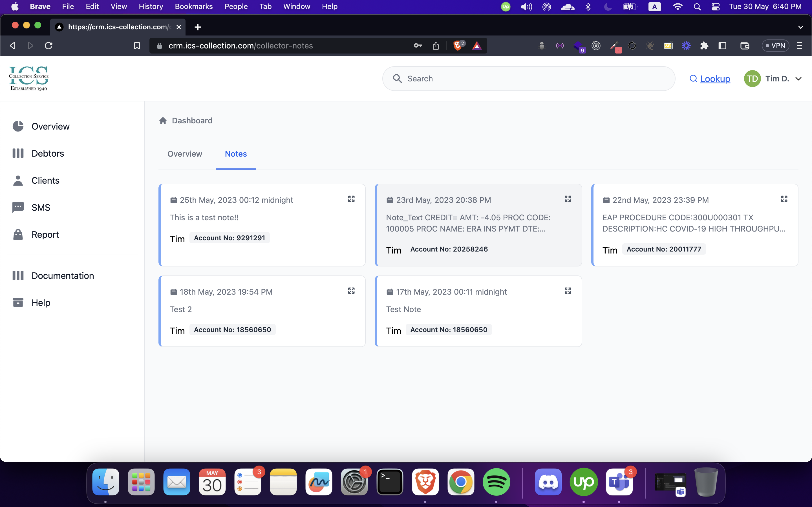
Task: Click Account No: 20011777 badge
Action: pos(664,249)
